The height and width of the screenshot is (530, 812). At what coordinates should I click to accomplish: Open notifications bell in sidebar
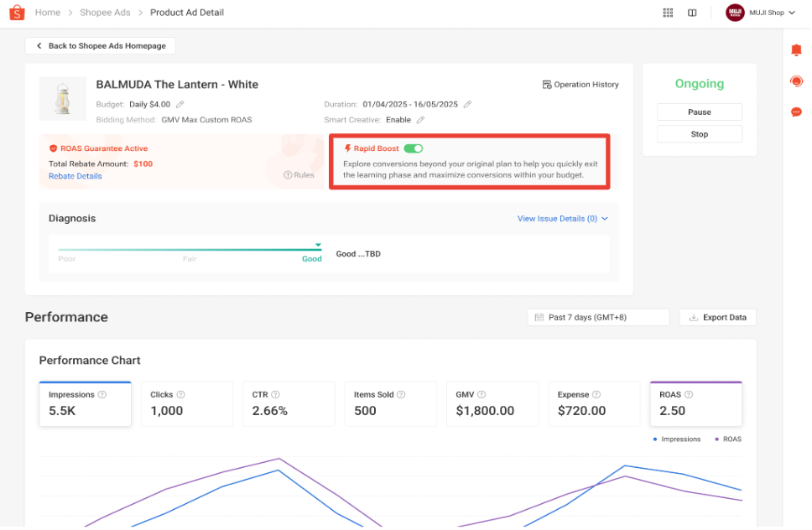pos(796,49)
